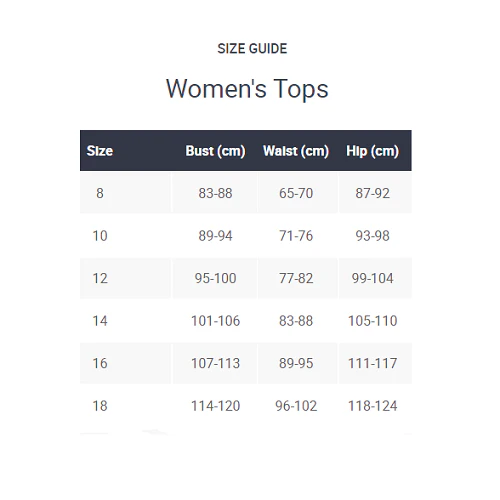
Task: Click hip value 99-104
Action: pyautogui.click(x=372, y=278)
